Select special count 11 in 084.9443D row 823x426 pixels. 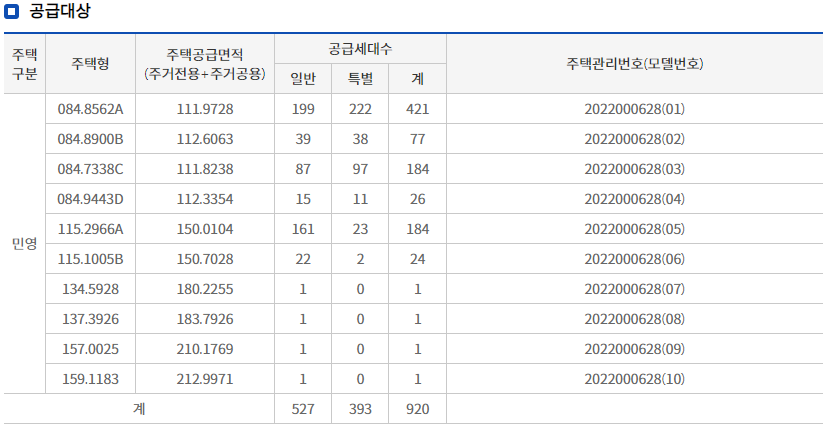[x=360, y=199]
